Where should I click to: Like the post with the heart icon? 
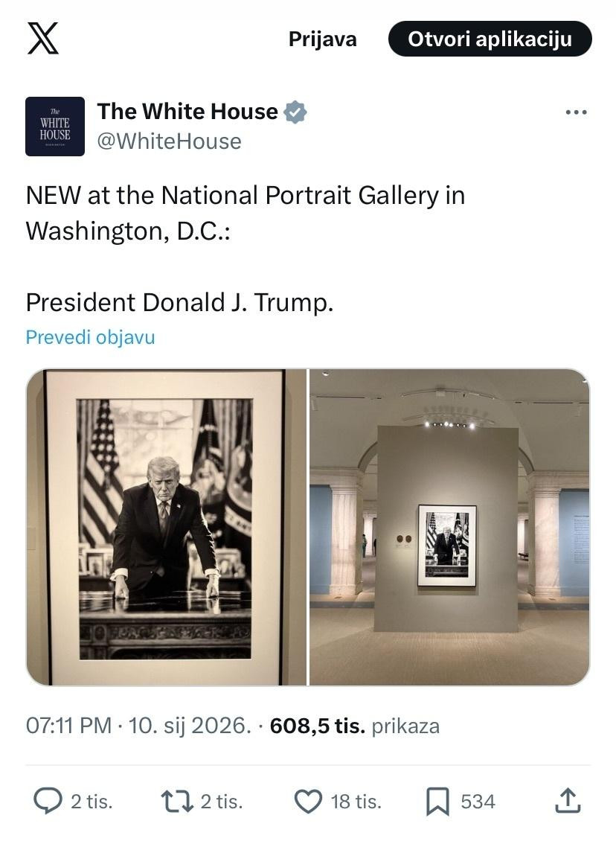click(308, 801)
